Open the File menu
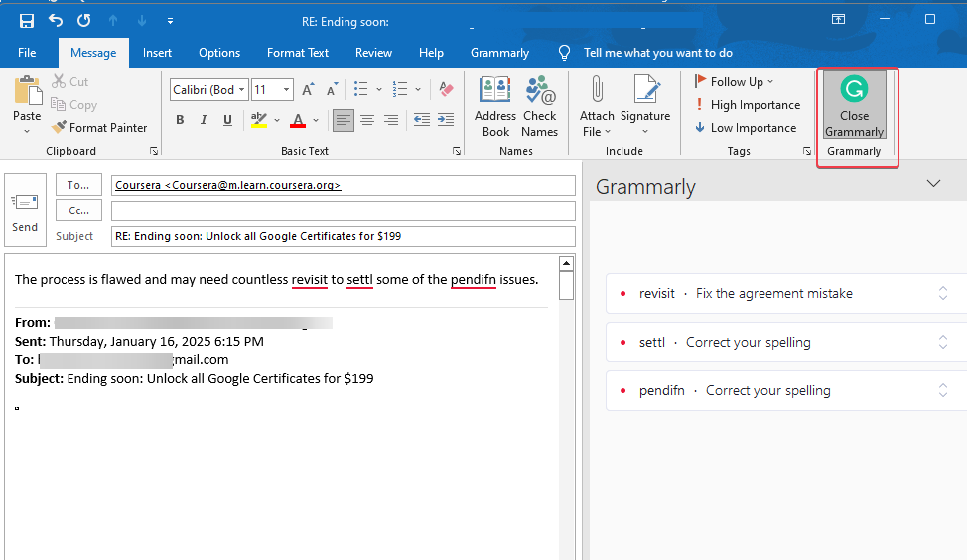The image size is (967, 560). [27, 53]
